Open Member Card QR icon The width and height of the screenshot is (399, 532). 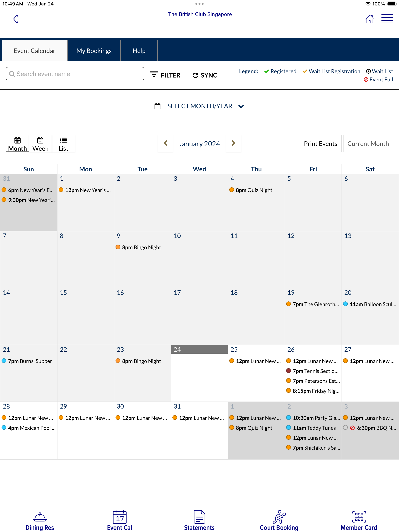point(359,517)
